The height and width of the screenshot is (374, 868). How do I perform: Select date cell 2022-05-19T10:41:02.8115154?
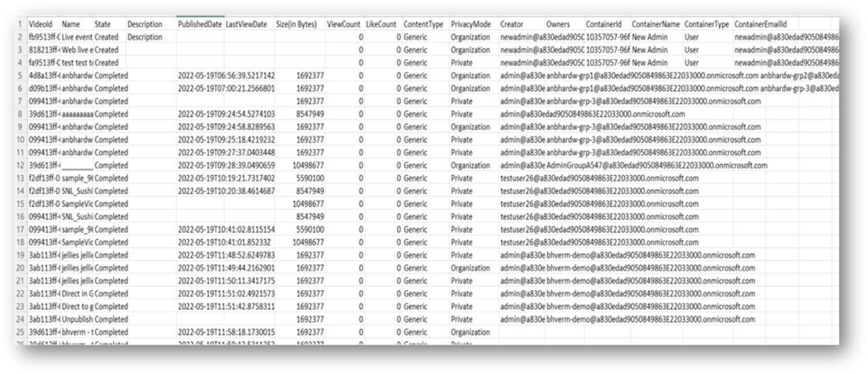tap(226, 229)
